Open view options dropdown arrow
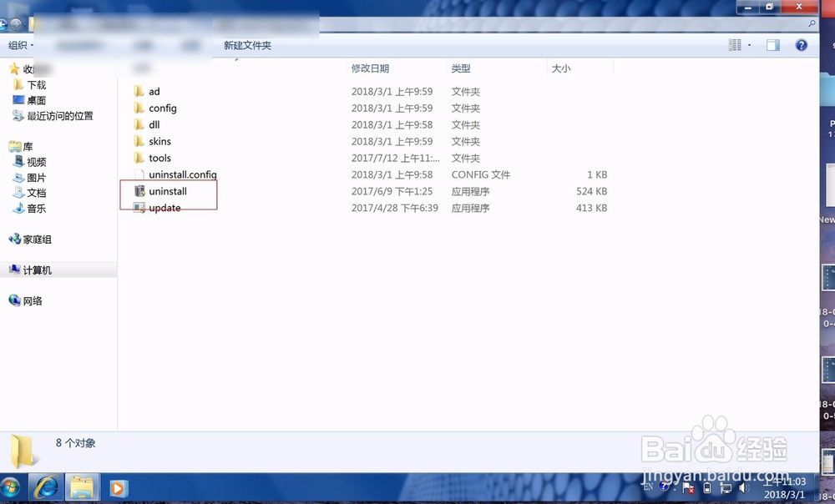Screen dimensions: 835x504 (x=749, y=45)
